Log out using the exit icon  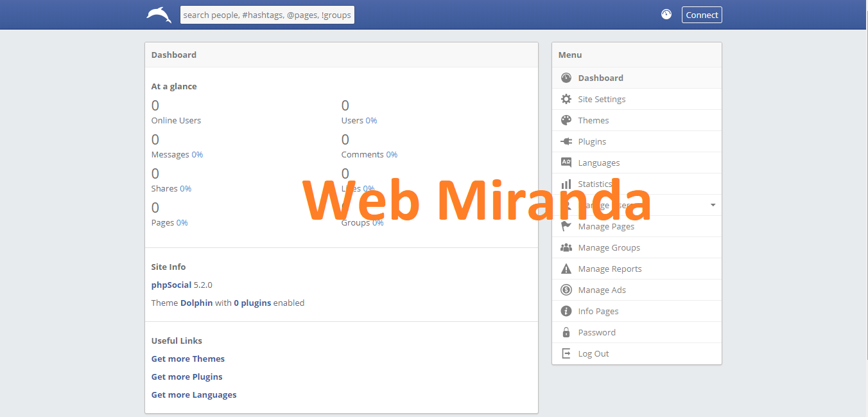(566, 353)
